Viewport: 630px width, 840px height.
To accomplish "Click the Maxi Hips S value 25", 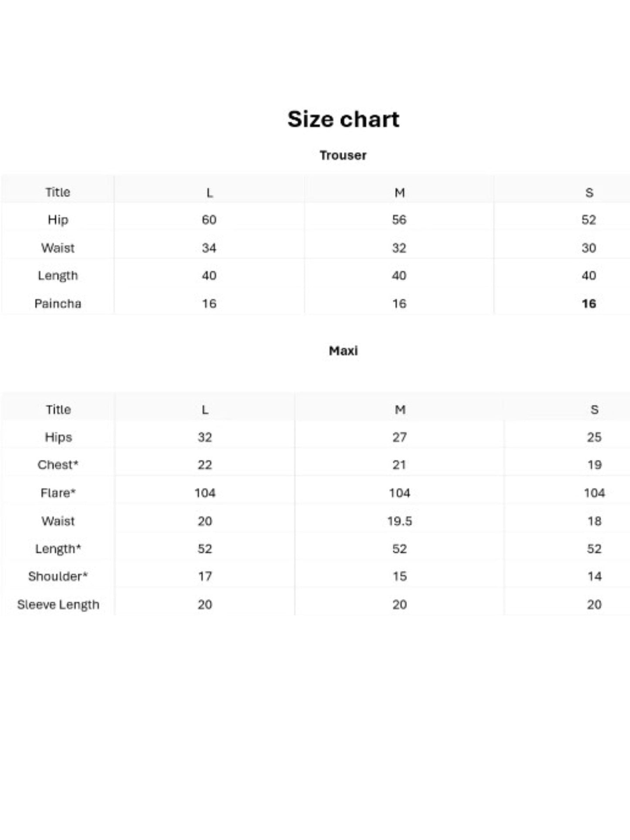I will click(x=594, y=437).
